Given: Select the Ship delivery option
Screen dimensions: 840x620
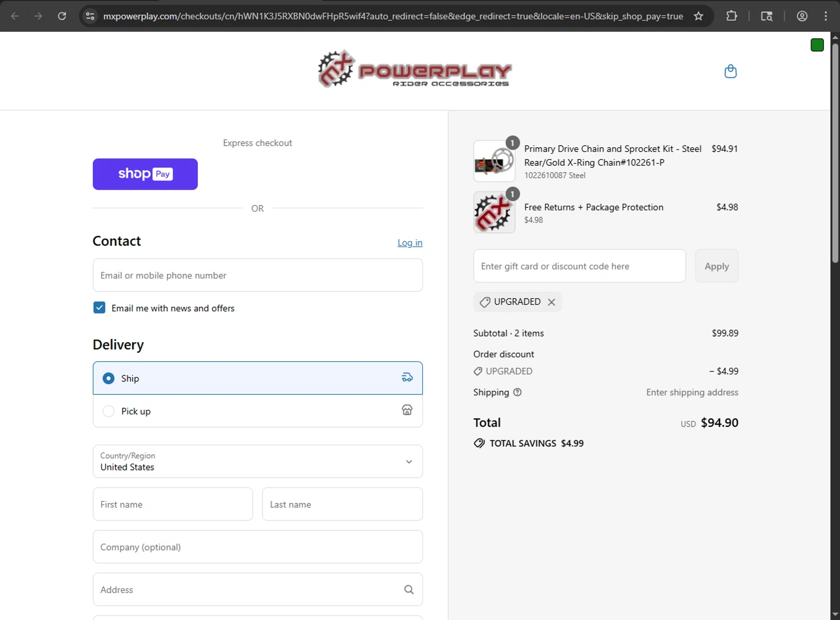Looking at the screenshot, I should point(258,378).
